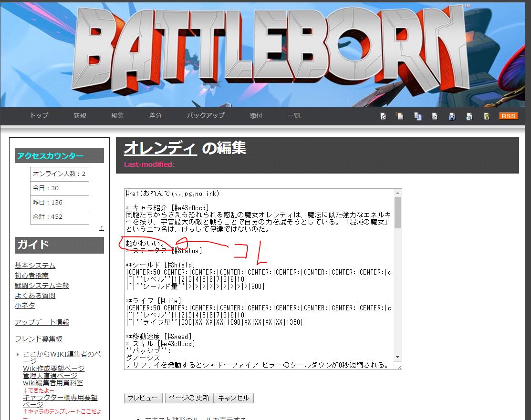Open recent changes via the clock icon
Screen dimensions: 531x420
469,116
